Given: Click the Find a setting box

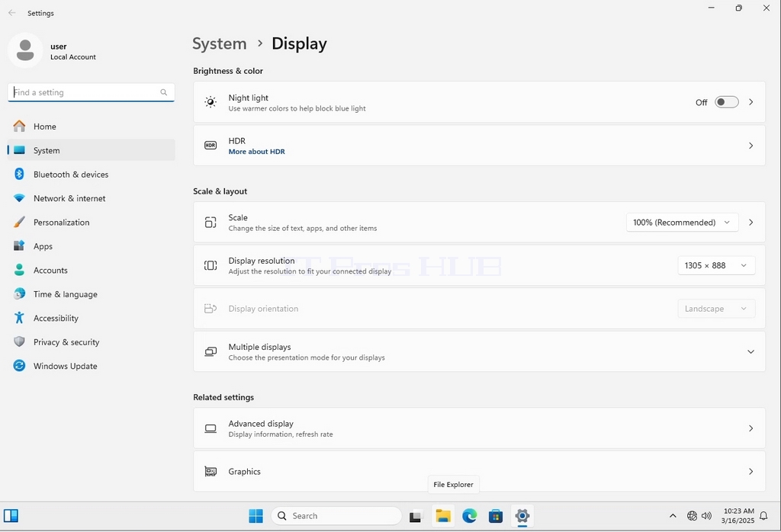Looking at the screenshot, I should [92, 92].
